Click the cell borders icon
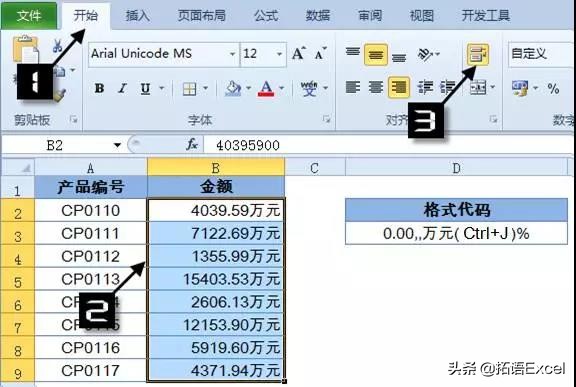The image size is (576, 387). [190, 88]
